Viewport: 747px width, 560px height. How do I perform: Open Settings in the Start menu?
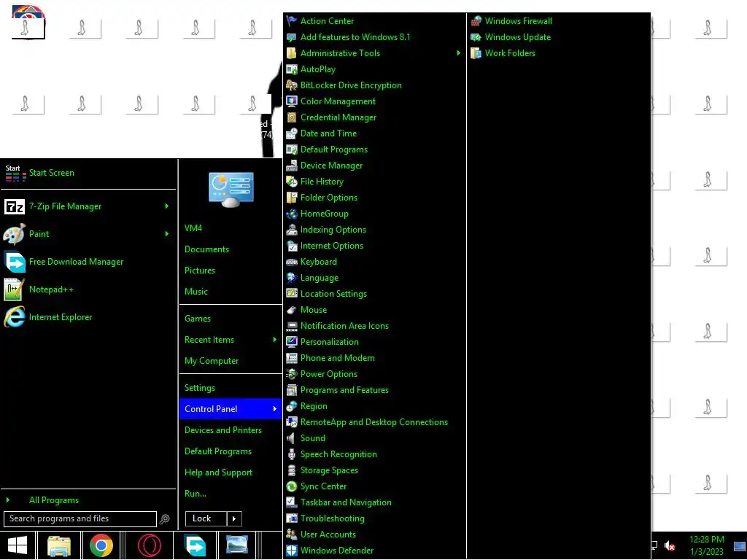click(x=200, y=388)
